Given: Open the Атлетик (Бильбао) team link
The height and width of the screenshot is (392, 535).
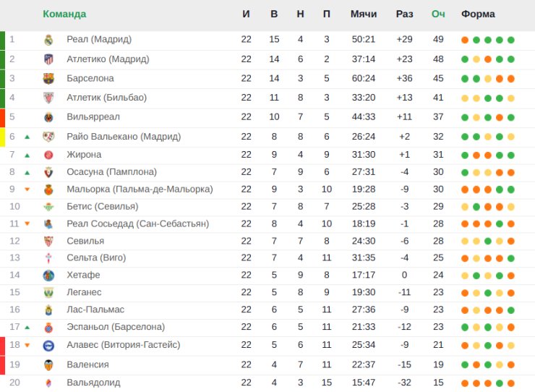Looking at the screenshot, I should click(107, 98).
